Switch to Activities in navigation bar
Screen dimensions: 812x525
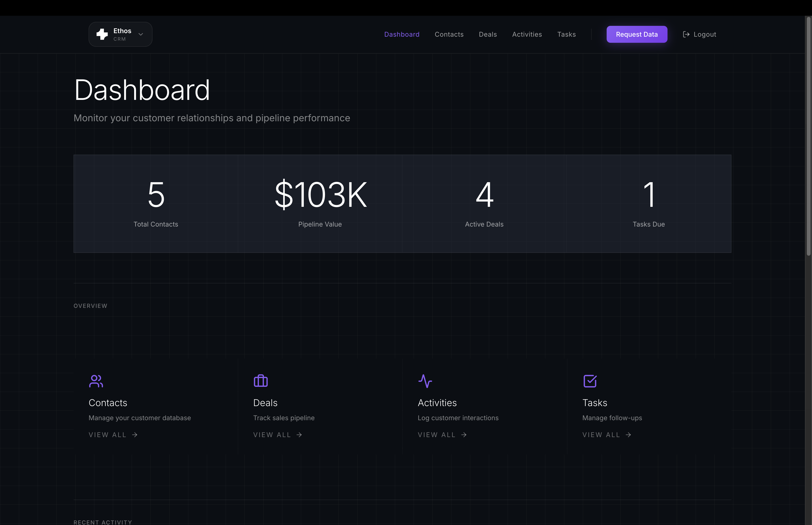[527, 35]
